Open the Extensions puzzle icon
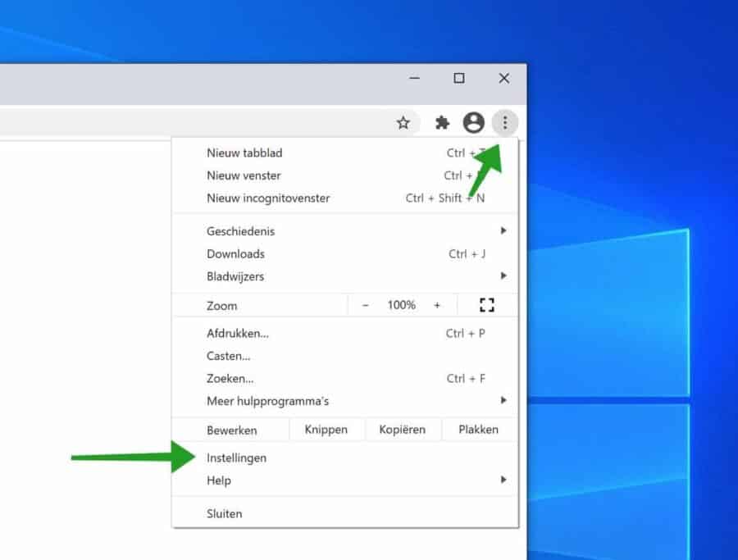This screenshot has height=560, width=738. (443, 123)
